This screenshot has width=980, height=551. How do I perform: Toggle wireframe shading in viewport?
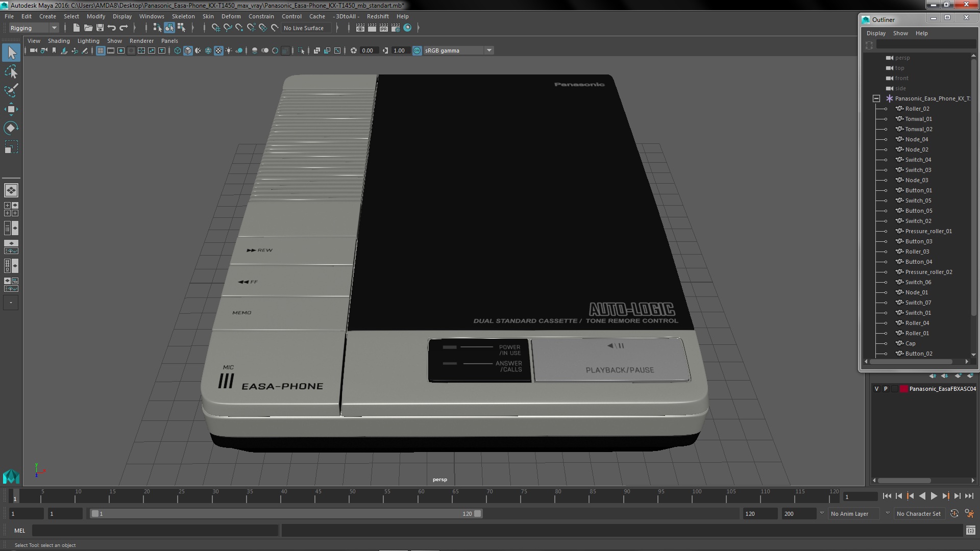pos(178,51)
